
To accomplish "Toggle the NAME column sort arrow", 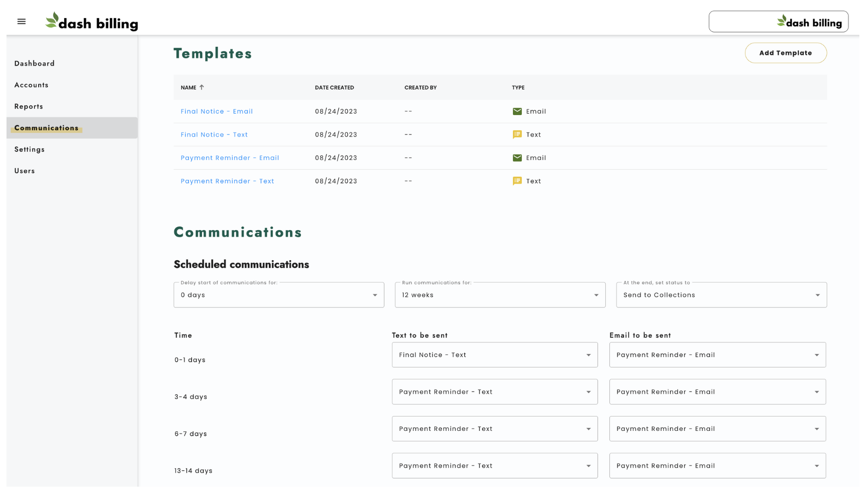I will pyautogui.click(x=202, y=87).
